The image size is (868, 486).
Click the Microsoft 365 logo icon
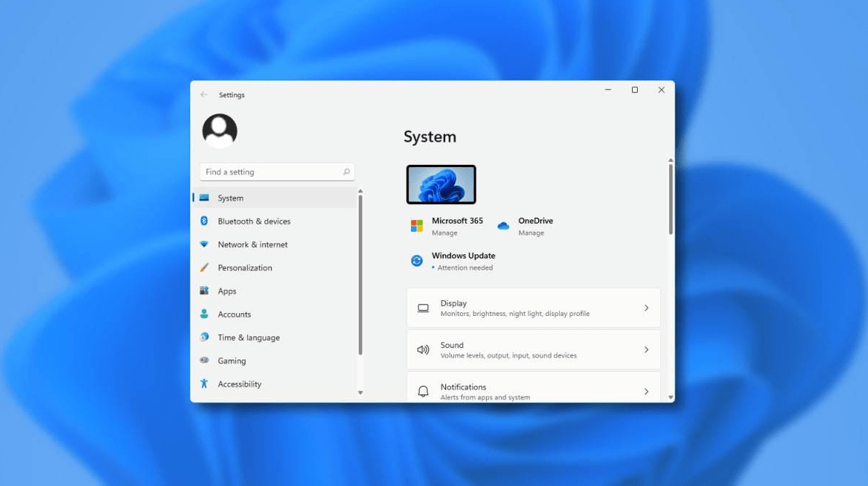click(417, 226)
